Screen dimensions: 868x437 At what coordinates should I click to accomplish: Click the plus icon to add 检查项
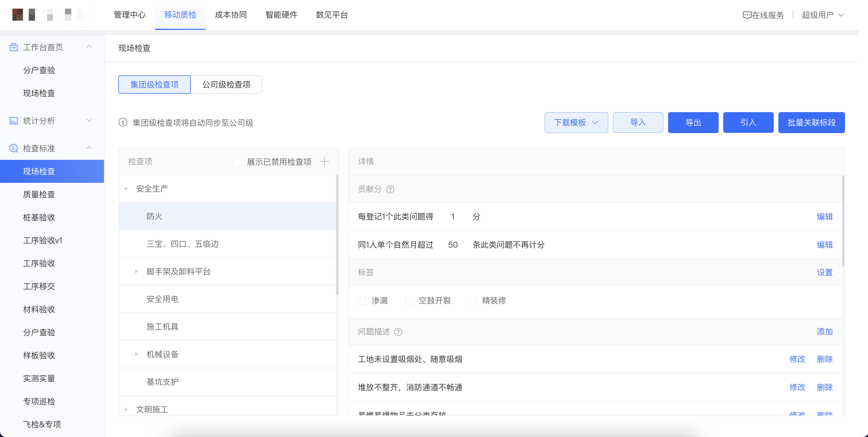click(325, 162)
